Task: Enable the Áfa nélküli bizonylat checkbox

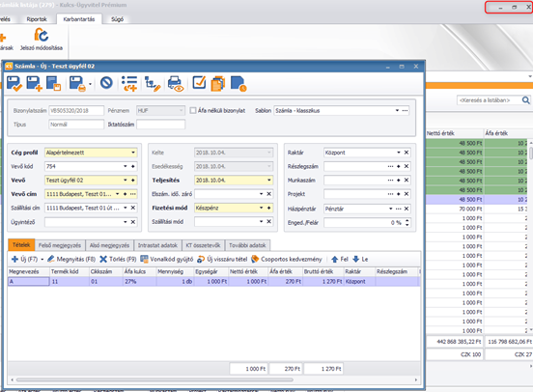Action: click(x=193, y=110)
